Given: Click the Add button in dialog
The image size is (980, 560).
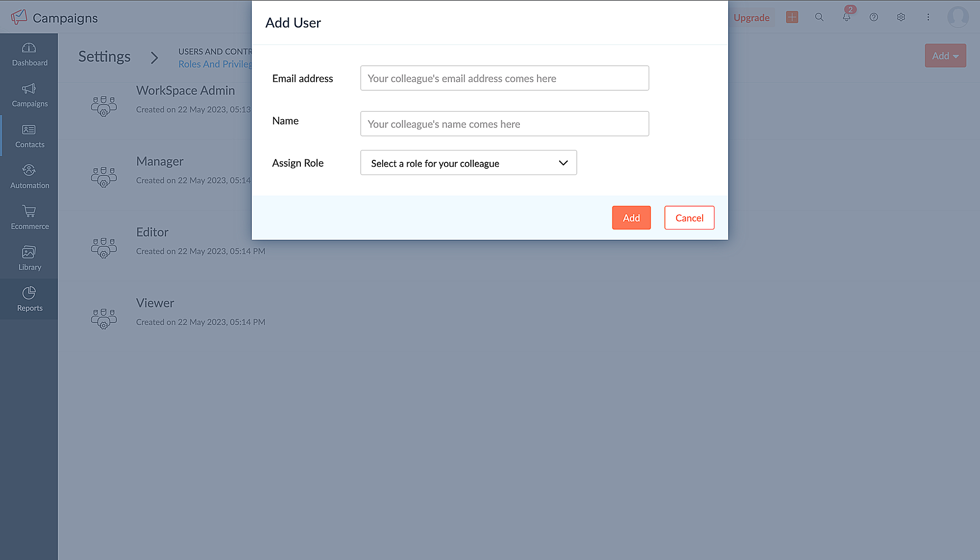Looking at the screenshot, I should [631, 218].
